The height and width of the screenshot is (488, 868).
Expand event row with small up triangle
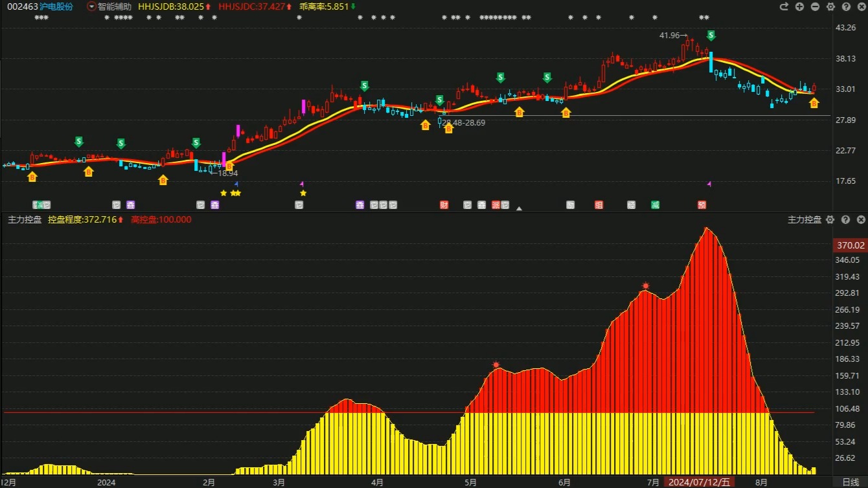coord(519,208)
